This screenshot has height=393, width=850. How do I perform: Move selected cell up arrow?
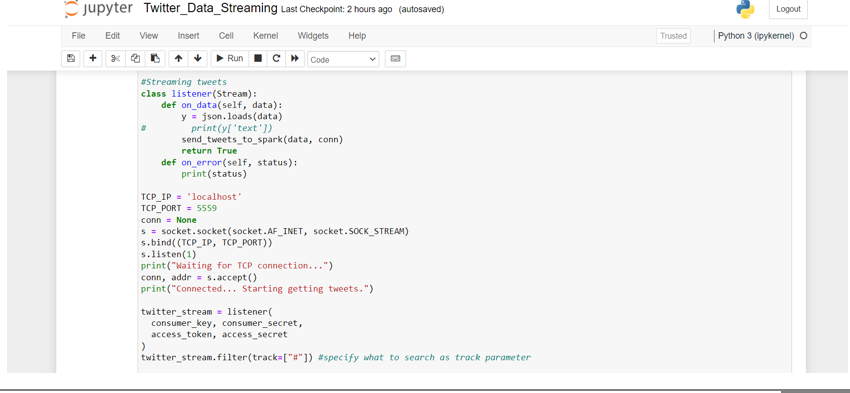[x=178, y=59]
